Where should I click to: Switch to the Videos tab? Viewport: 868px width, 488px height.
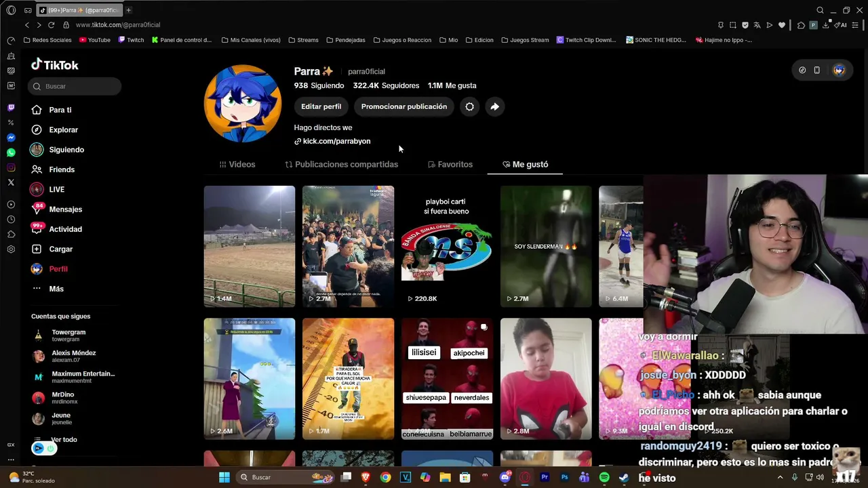(x=237, y=164)
